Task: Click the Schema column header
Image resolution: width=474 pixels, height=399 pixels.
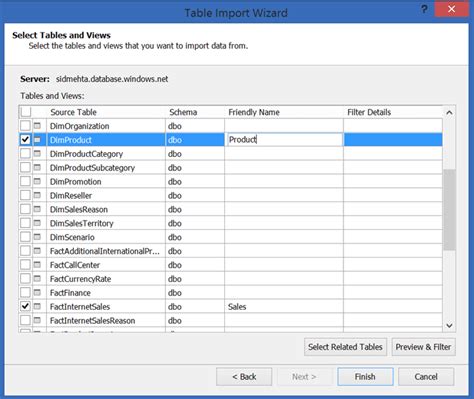Action: coord(195,112)
